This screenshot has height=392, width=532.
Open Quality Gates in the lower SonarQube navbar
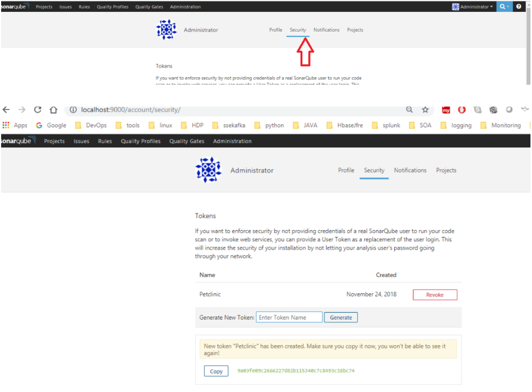[187, 141]
